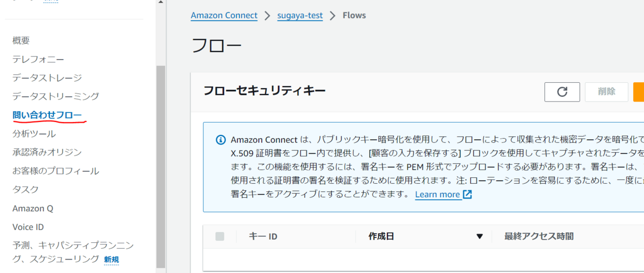Screen dimensions: 644x273
Task: Open 問い合わせフロー in sidebar
Action: coord(47,115)
